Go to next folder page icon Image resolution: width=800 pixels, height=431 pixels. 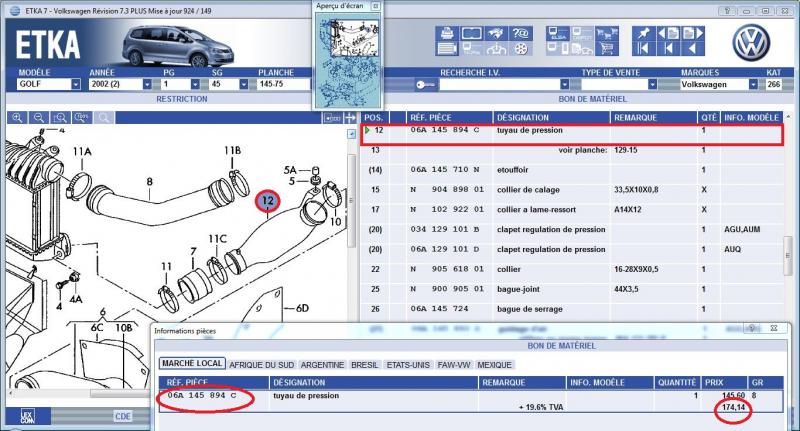tap(692, 34)
